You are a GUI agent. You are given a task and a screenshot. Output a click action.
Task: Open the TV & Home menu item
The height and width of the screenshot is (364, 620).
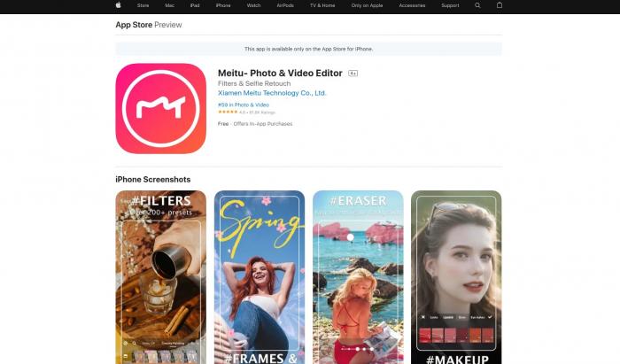tap(322, 5)
